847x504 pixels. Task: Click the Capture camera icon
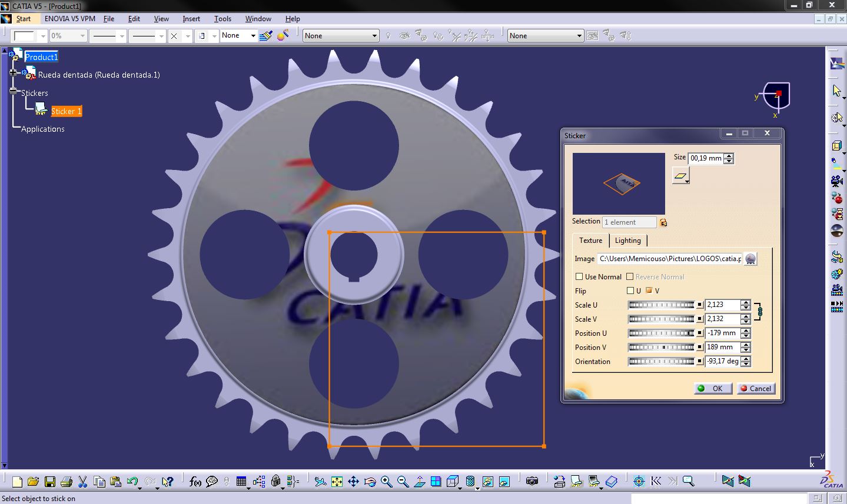pyautogui.click(x=532, y=482)
